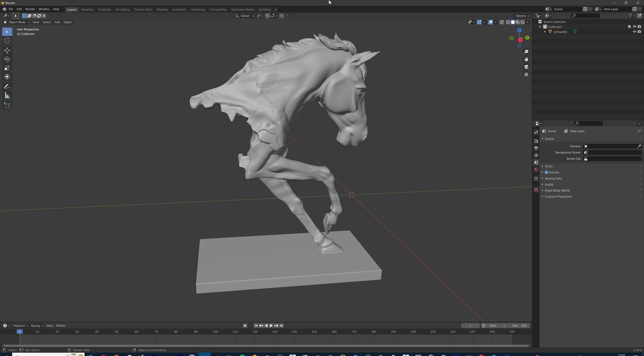
Task: Click the eyedropper next to Camera field
Action: [x=639, y=146]
